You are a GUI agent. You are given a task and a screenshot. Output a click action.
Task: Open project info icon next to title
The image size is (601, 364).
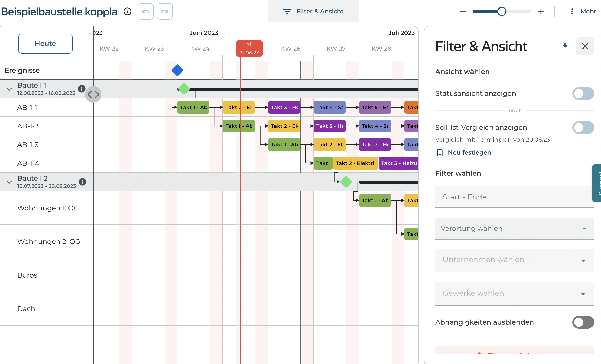click(127, 11)
